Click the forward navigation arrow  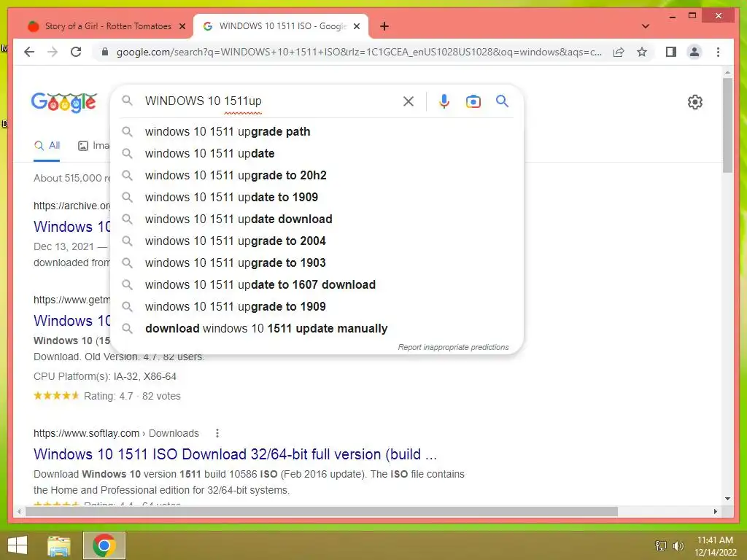[53, 52]
